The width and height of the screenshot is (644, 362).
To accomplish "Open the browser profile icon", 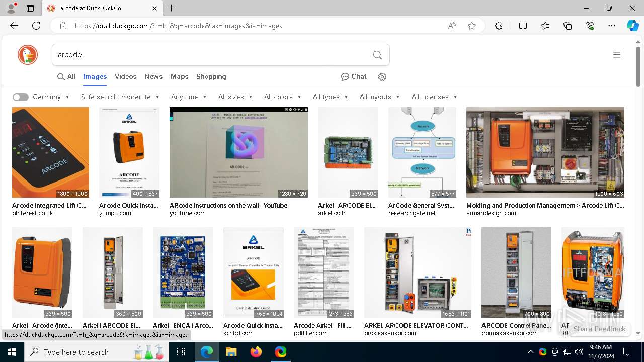I will [11, 8].
